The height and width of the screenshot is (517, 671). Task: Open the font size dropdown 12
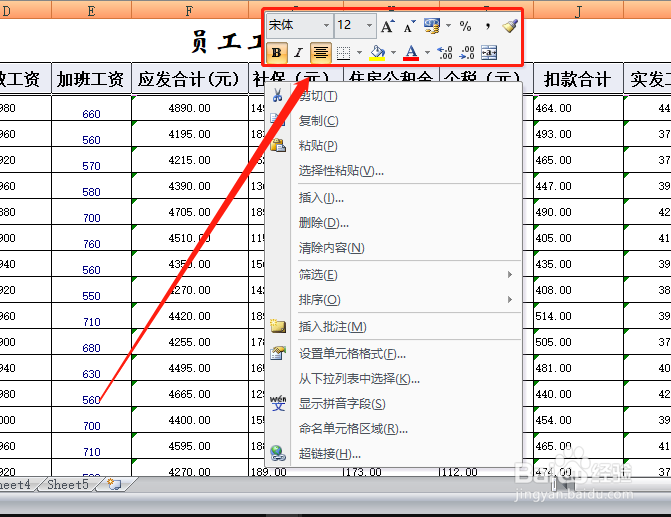pos(369,26)
